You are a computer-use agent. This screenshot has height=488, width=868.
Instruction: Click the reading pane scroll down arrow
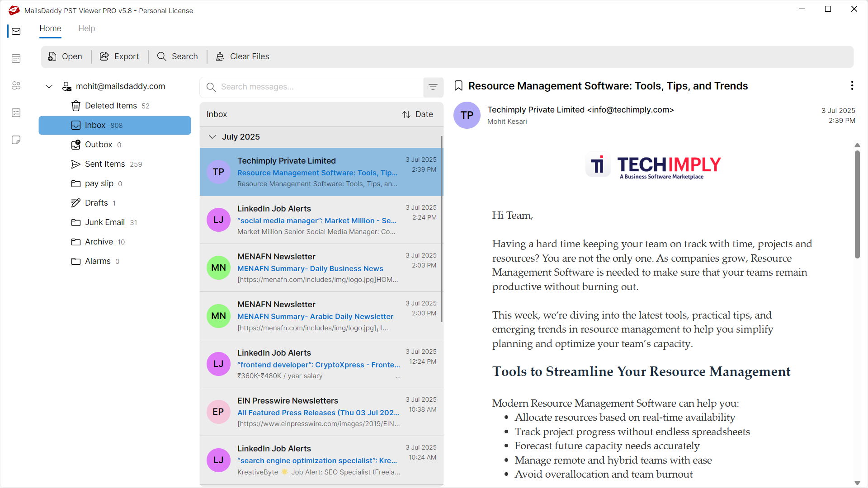(857, 483)
